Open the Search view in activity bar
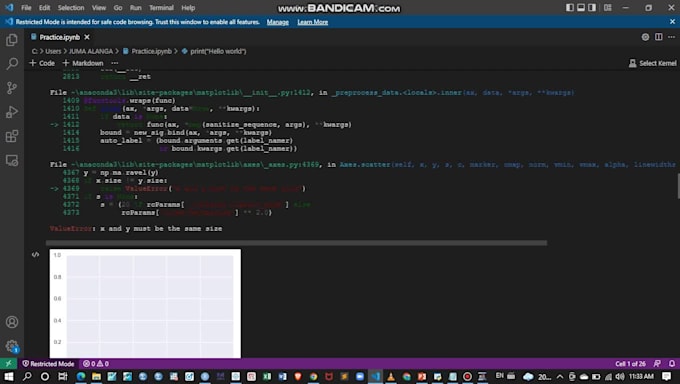 point(12,64)
